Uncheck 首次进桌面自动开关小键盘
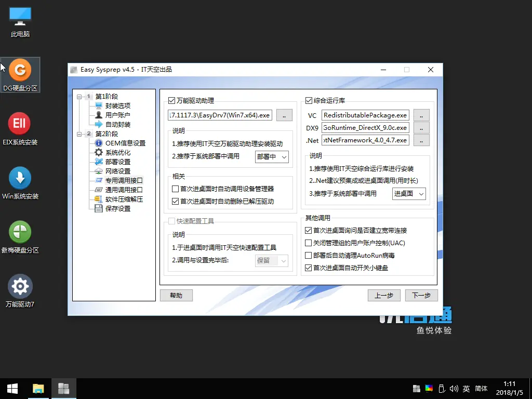Screen dimensions: 532x399 tap(308, 268)
